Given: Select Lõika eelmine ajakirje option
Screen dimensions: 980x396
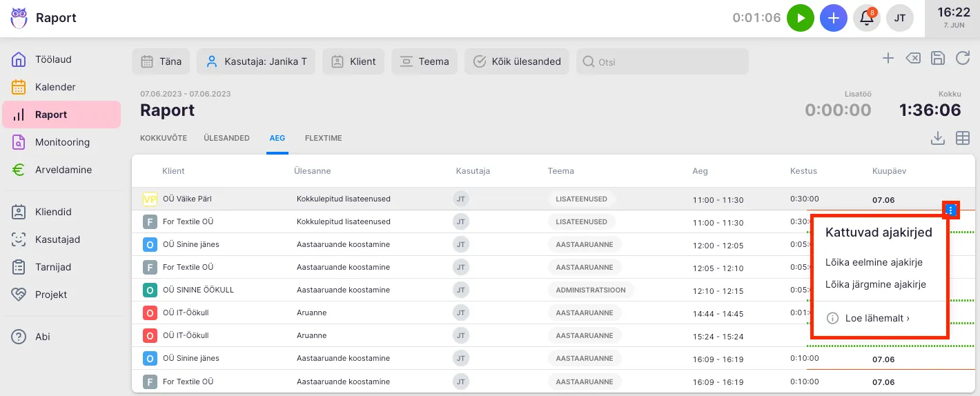Looking at the screenshot, I should pos(874,262).
